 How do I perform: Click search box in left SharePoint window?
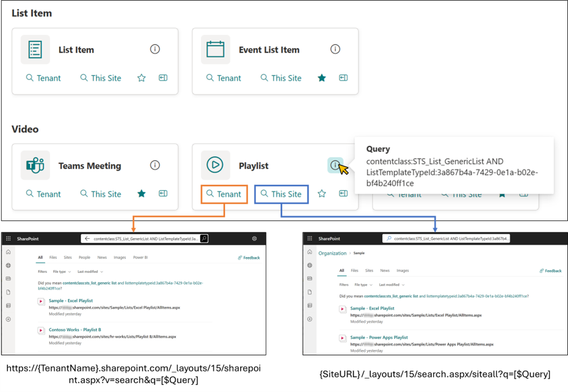[x=145, y=238]
